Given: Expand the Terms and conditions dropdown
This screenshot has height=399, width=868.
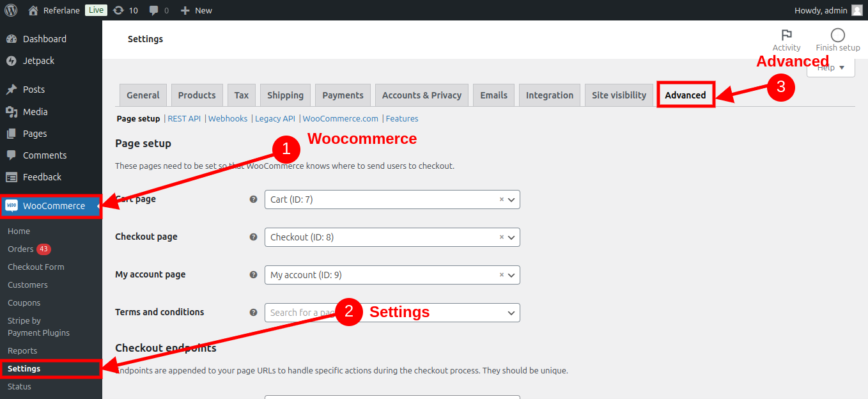Looking at the screenshot, I should pyautogui.click(x=511, y=313).
